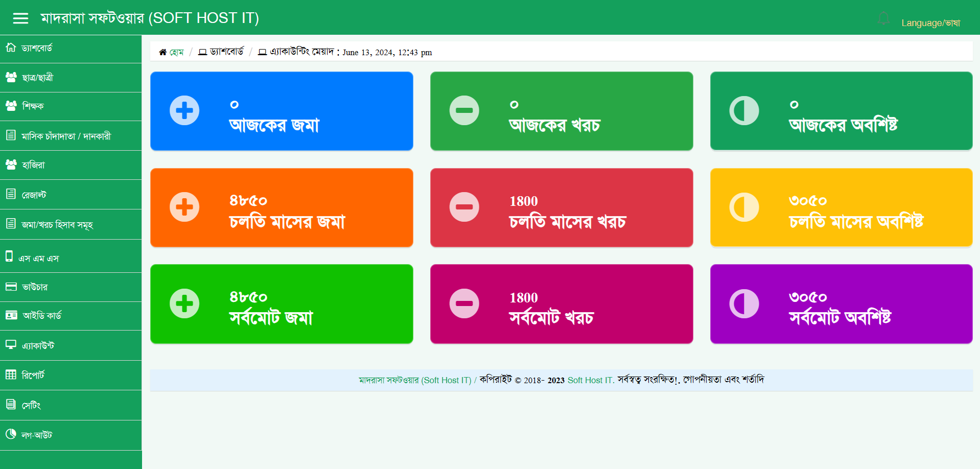Click minus icon on সর্বমোট খরচ card
The image size is (980, 469).
point(464,303)
